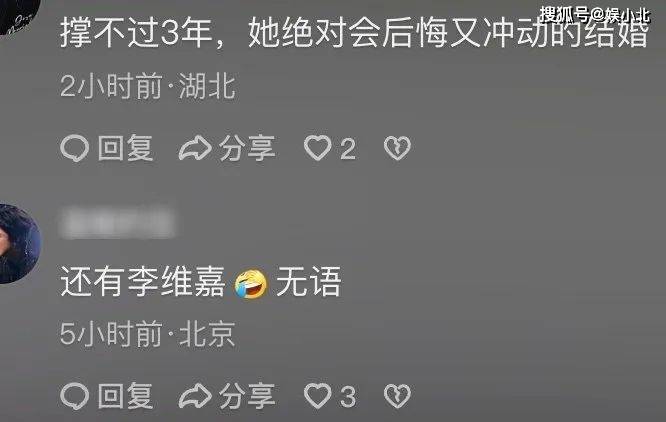
Task: Dislike Beijing comment with broken heart icon
Action: [x=397, y=396]
